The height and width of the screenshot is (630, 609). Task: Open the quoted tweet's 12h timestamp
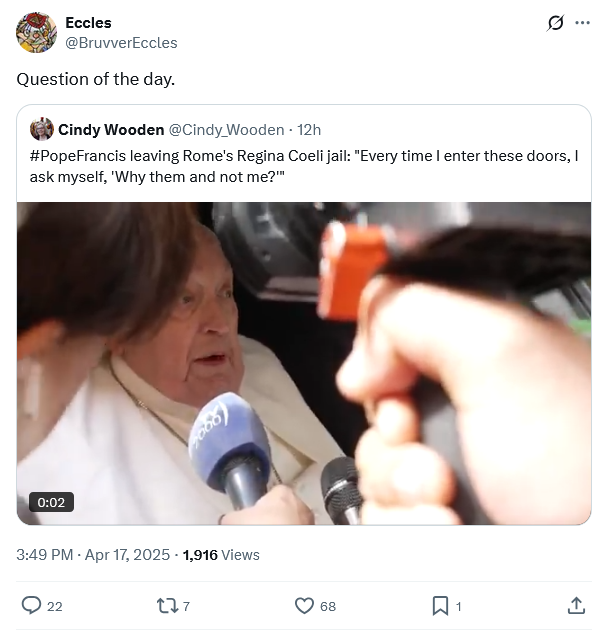click(x=310, y=130)
